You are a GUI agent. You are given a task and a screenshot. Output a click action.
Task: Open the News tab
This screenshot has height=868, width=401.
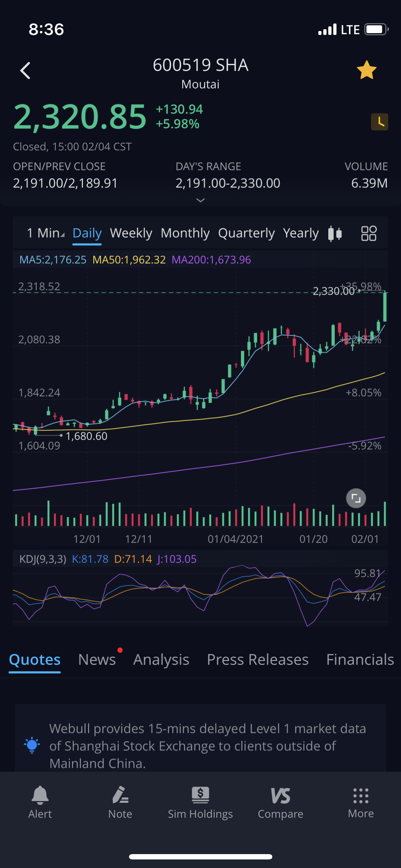pyautogui.click(x=97, y=660)
